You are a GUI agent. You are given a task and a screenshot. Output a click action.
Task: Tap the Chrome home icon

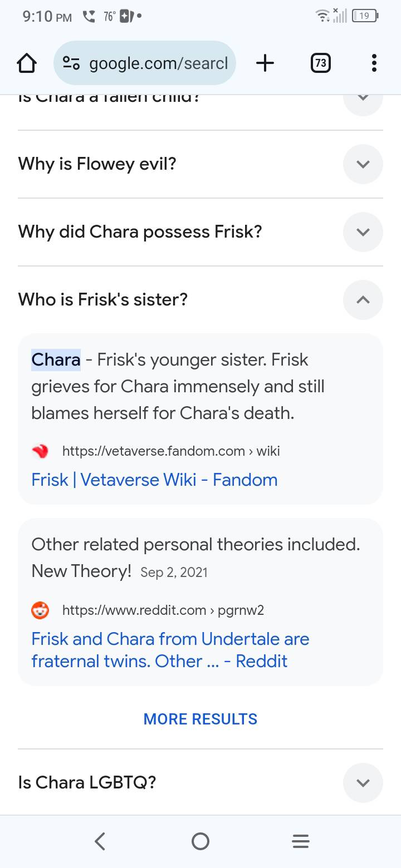click(x=27, y=63)
